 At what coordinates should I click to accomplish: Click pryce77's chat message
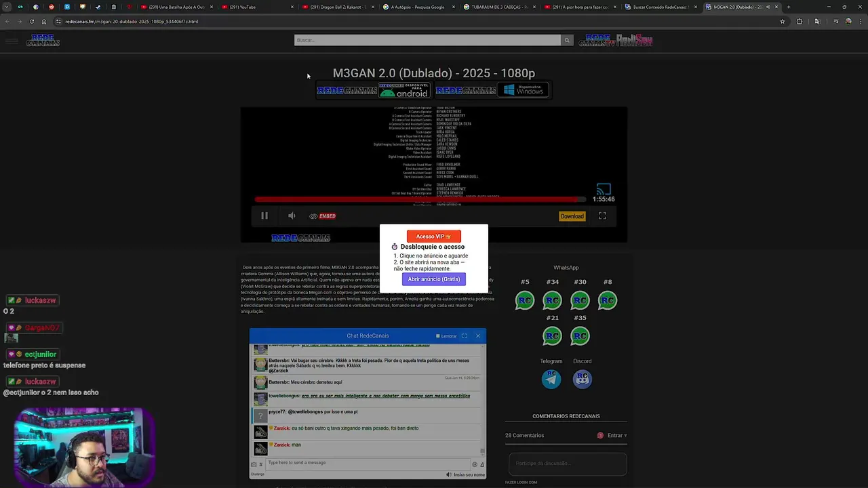(x=313, y=412)
